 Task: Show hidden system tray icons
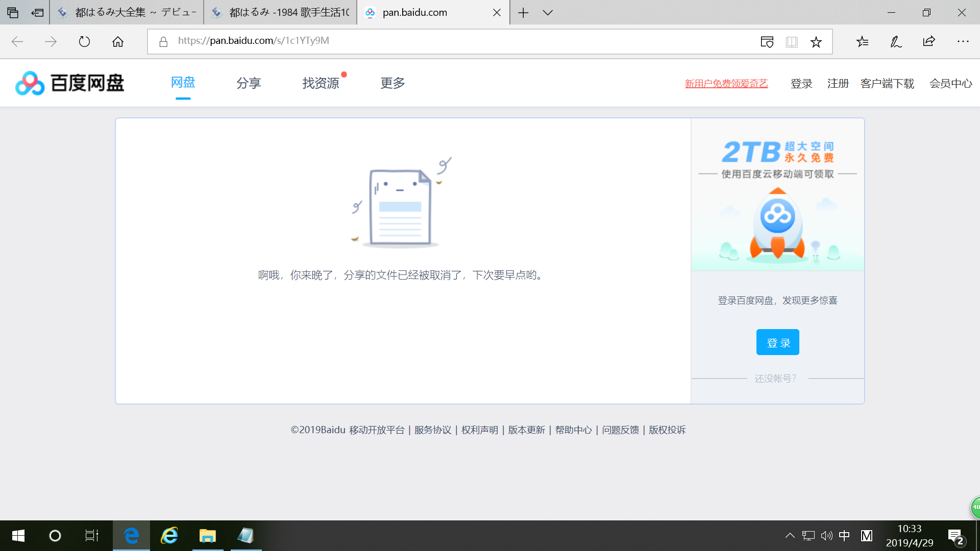tap(790, 536)
